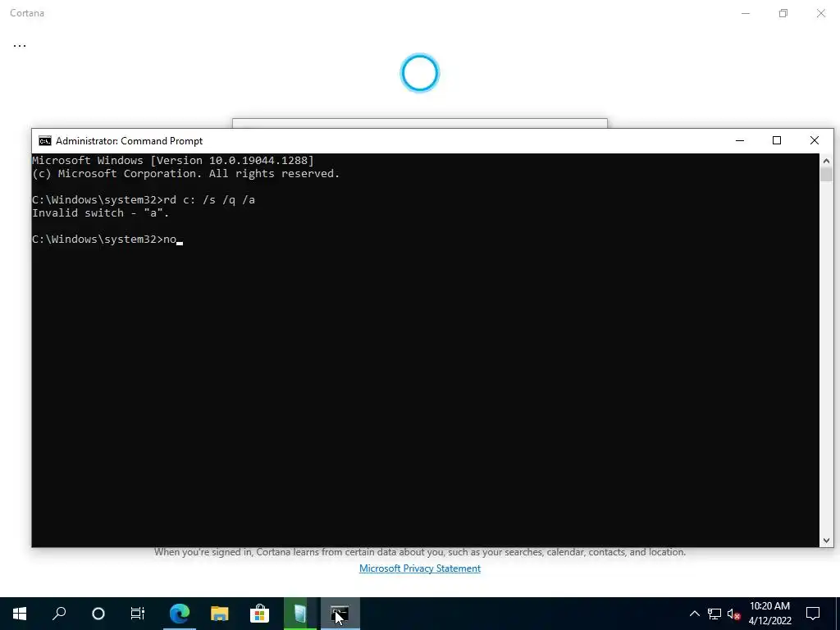Restore down the Cortana window
The image size is (840, 630).
783,13
